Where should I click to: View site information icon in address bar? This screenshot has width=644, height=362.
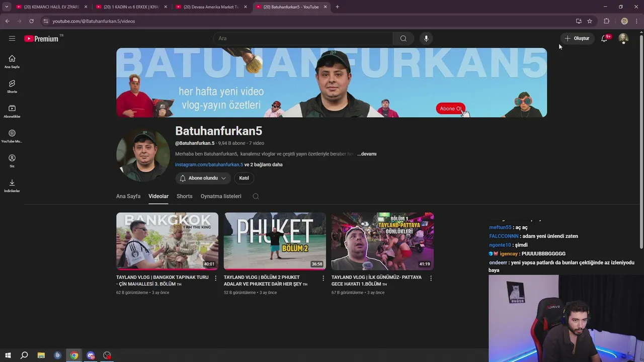tap(46, 21)
